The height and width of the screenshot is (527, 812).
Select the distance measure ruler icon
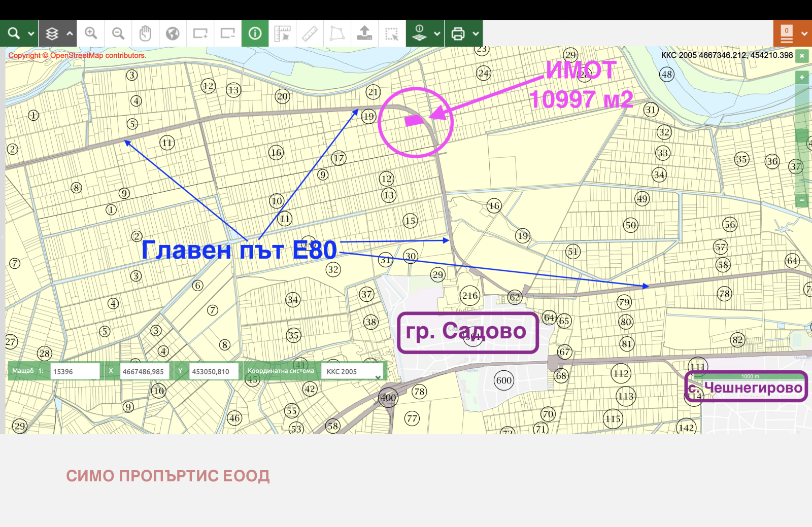(x=310, y=33)
